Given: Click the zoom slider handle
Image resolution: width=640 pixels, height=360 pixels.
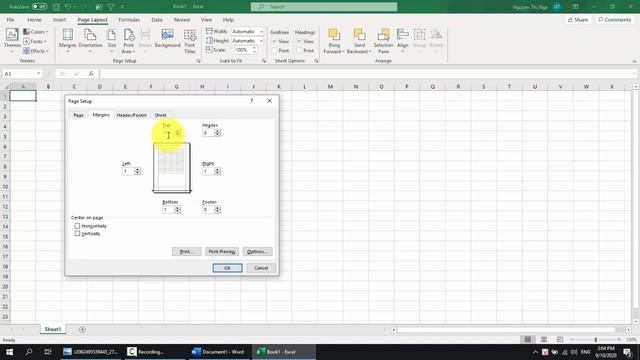Looking at the screenshot, I should (596, 340).
